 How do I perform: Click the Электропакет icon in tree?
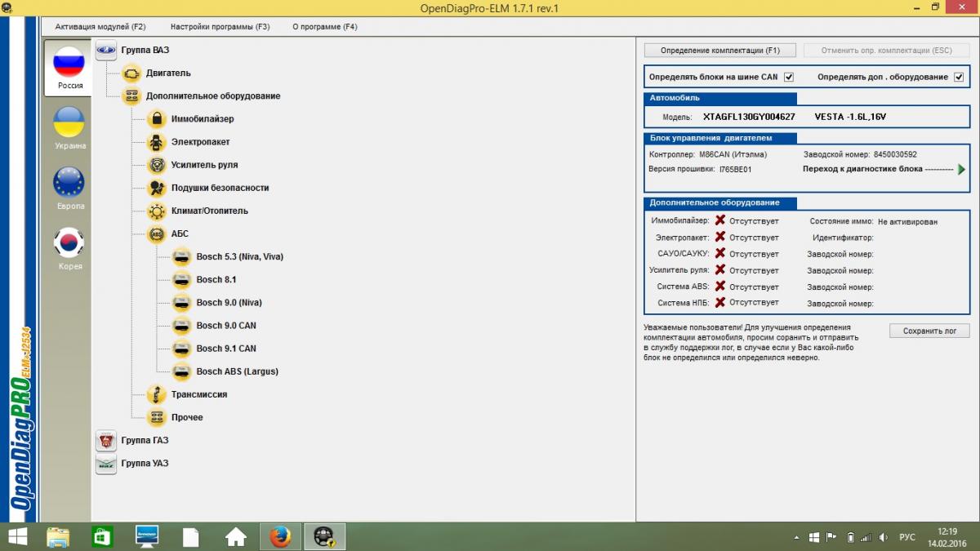tap(157, 142)
